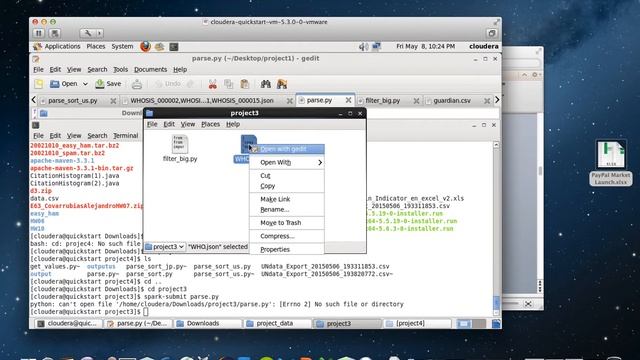Expand the Open With submenu
Screen dimensions: 640x360
(287, 162)
